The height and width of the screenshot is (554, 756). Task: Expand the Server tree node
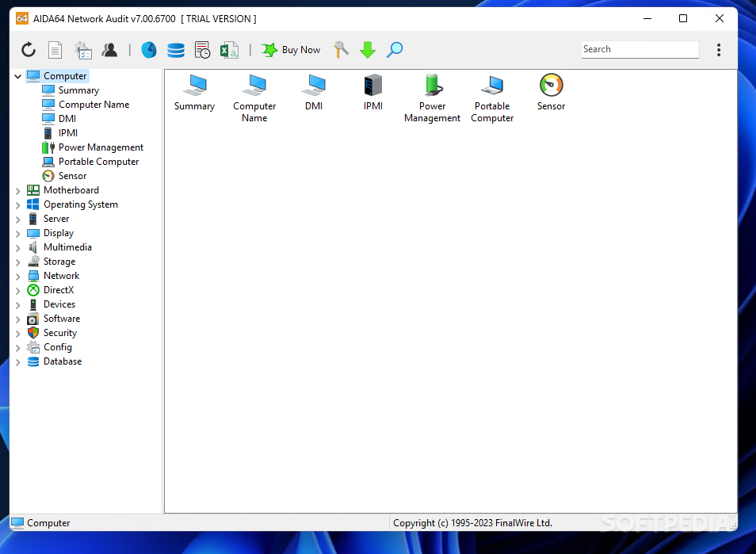[x=18, y=220]
